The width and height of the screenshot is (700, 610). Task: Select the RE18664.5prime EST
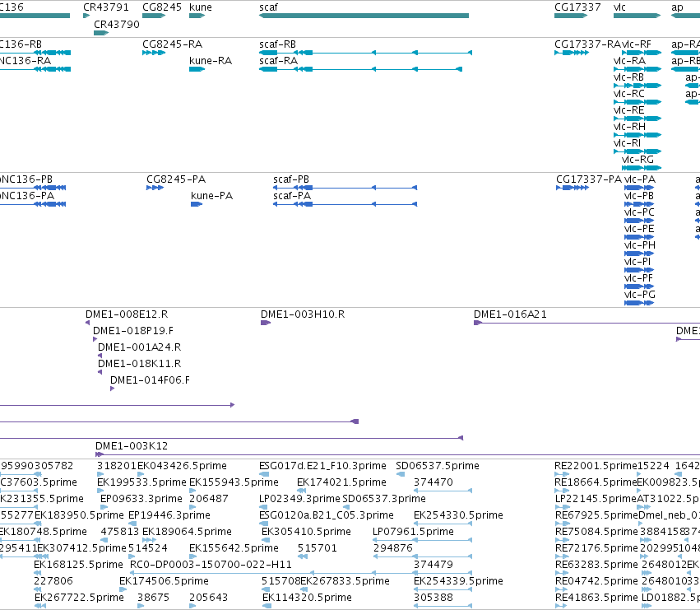(x=562, y=491)
